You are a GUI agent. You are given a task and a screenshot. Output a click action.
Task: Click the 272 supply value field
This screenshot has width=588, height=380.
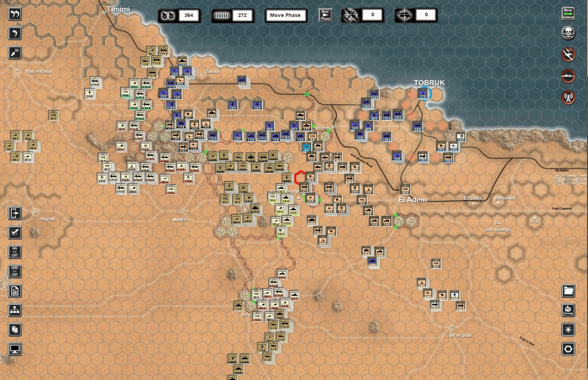pos(242,15)
